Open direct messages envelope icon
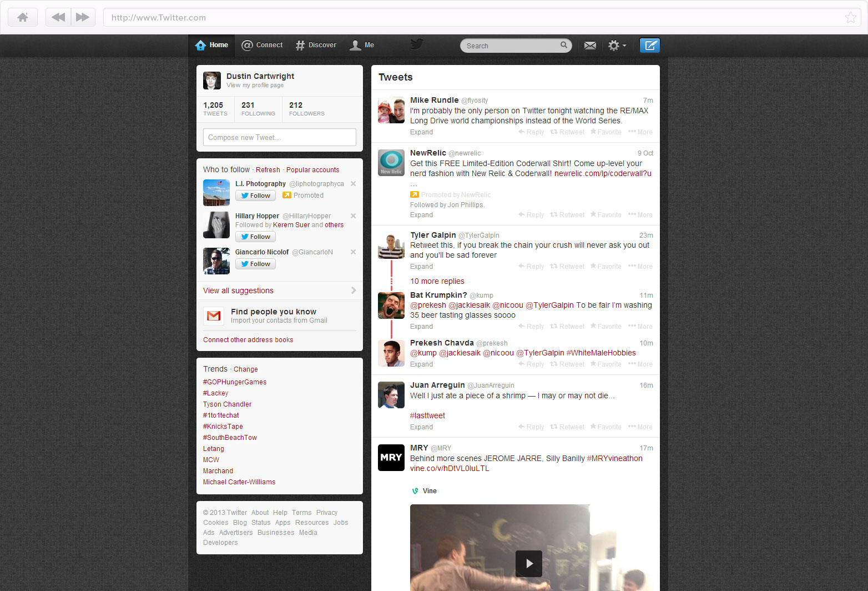The width and height of the screenshot is (868, 591). click(x=590, y=46)
